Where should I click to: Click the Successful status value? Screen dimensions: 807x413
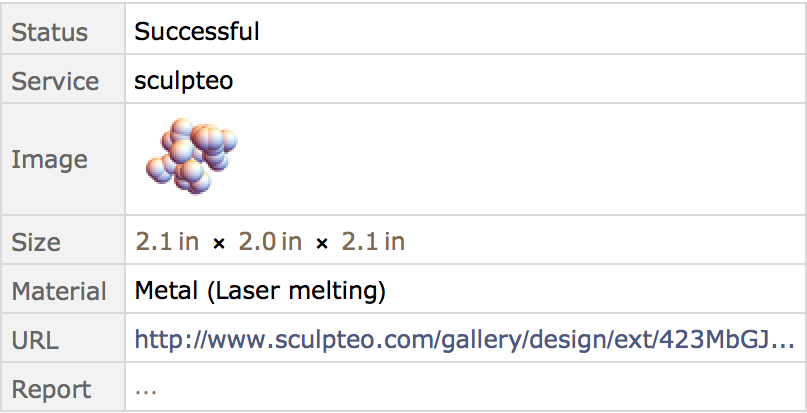[x=197, y=31]
